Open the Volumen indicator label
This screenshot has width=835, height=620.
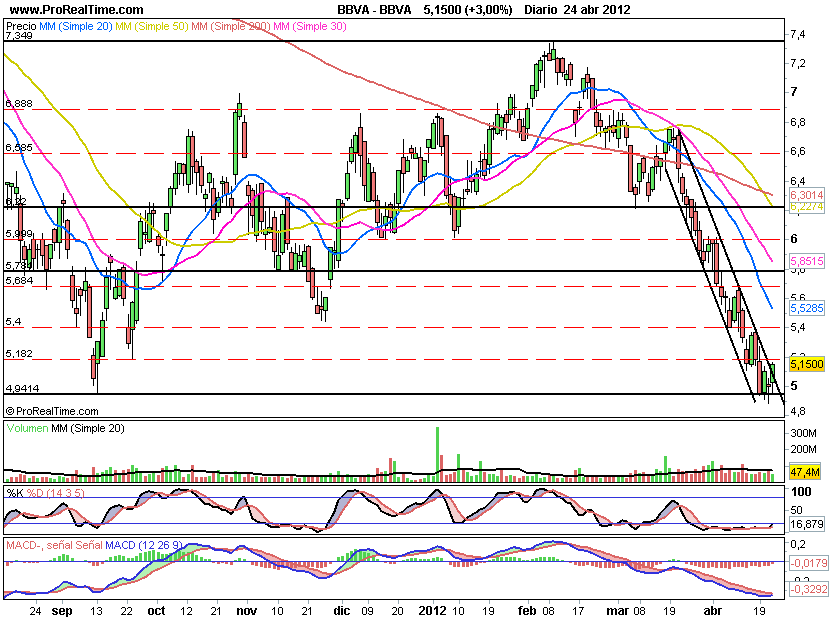pyautogui.click(x=29, y=429)
